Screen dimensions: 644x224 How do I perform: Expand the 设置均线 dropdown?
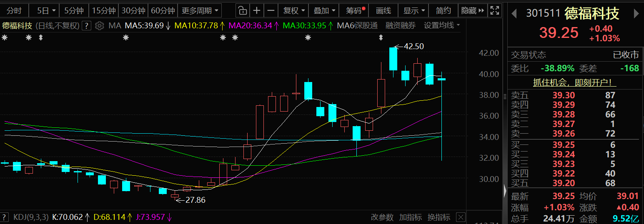[442, 26]
